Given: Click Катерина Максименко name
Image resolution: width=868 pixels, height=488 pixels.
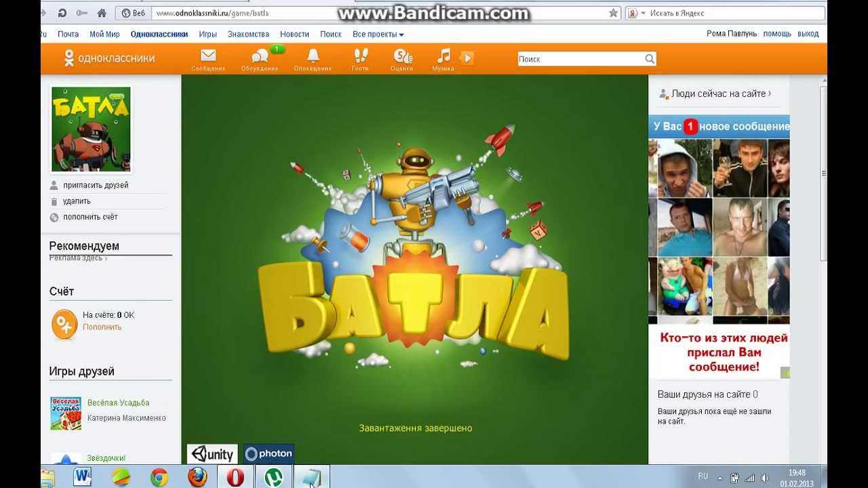Looking at the screenshot, I should tap(126, 418).
